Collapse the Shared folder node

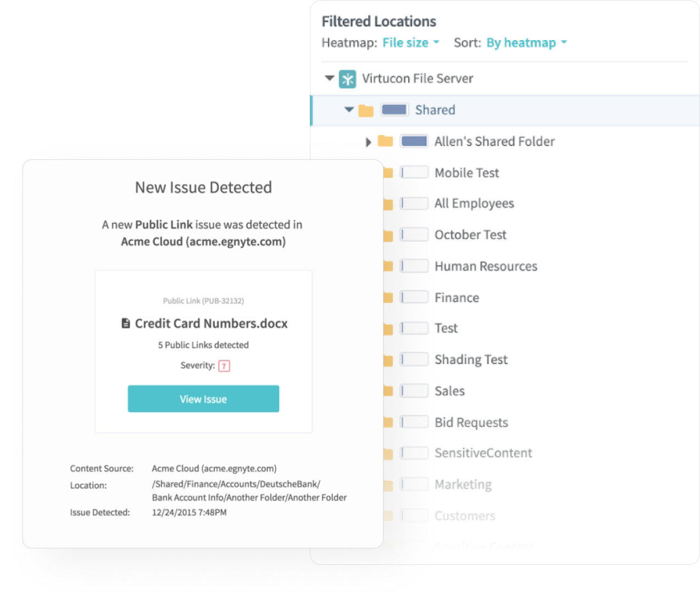(x=349, y=110)
